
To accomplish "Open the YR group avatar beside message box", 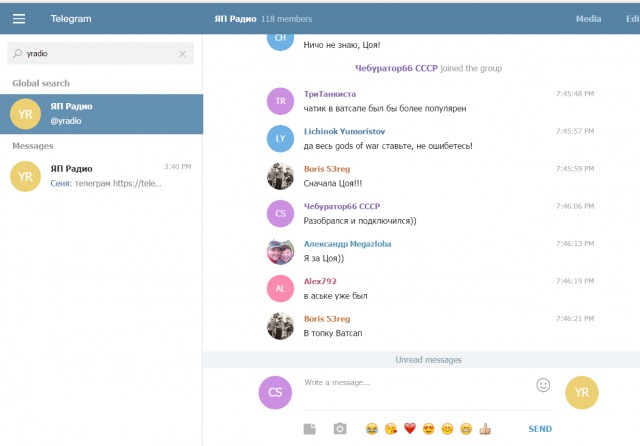I will click(x=582, y=392).
